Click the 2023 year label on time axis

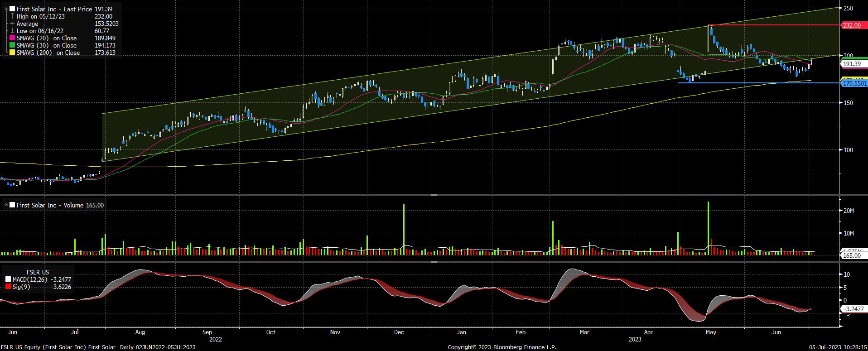(x=635, y=339)
